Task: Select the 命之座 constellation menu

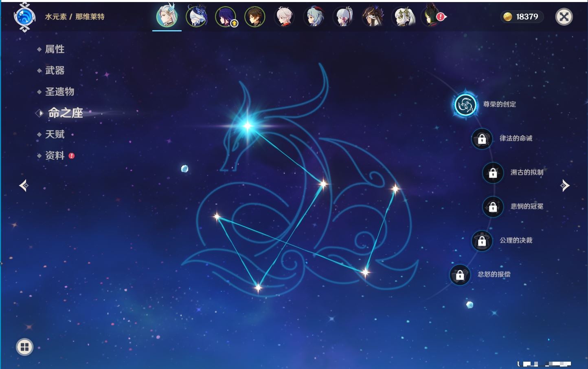Action: 65,113
